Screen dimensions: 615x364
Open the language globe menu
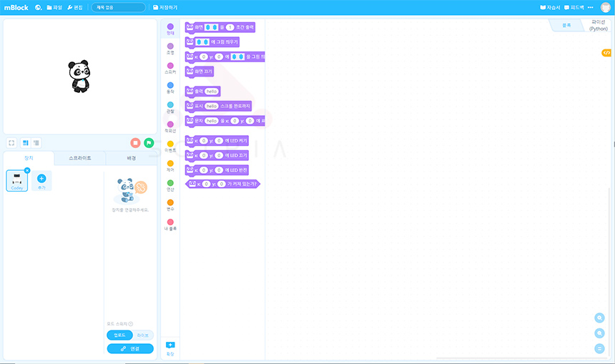click(x=38, y=7)
